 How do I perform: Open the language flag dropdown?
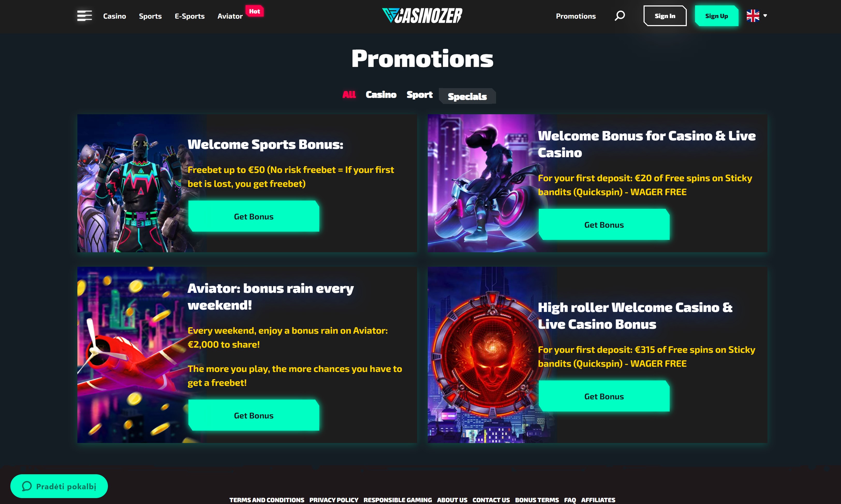pos(757,16)
